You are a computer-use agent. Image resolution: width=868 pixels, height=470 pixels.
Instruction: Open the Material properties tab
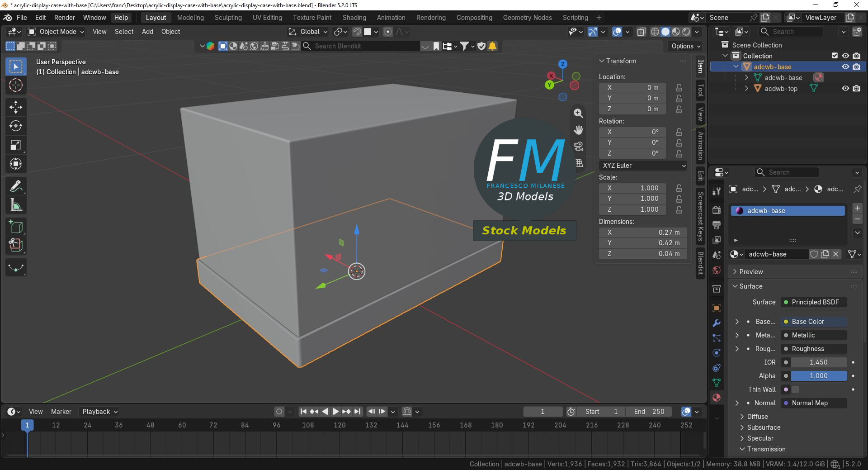[717, 398]
